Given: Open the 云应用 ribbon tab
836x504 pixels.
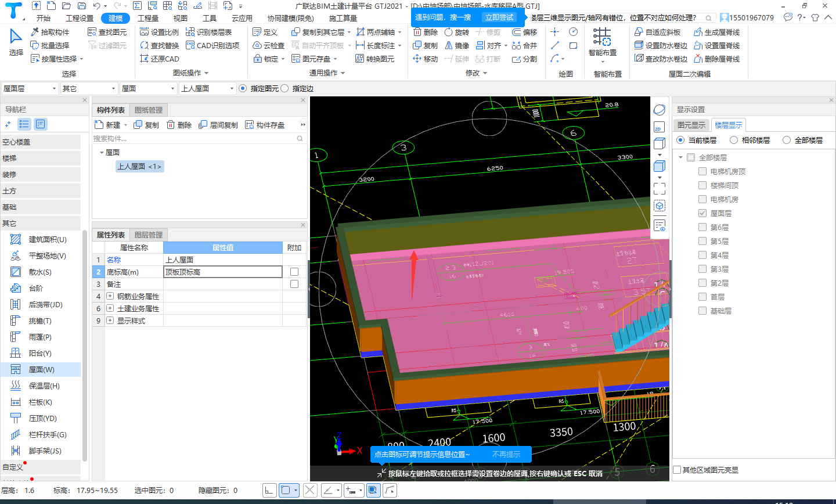Looking at the screenshot, I should click(242, 18).
